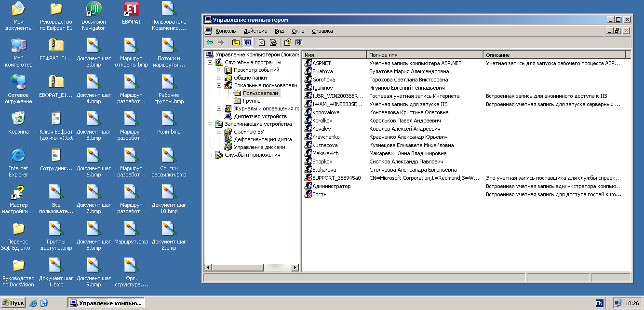Select the Bulatova user icon

(x=309, y=71)
